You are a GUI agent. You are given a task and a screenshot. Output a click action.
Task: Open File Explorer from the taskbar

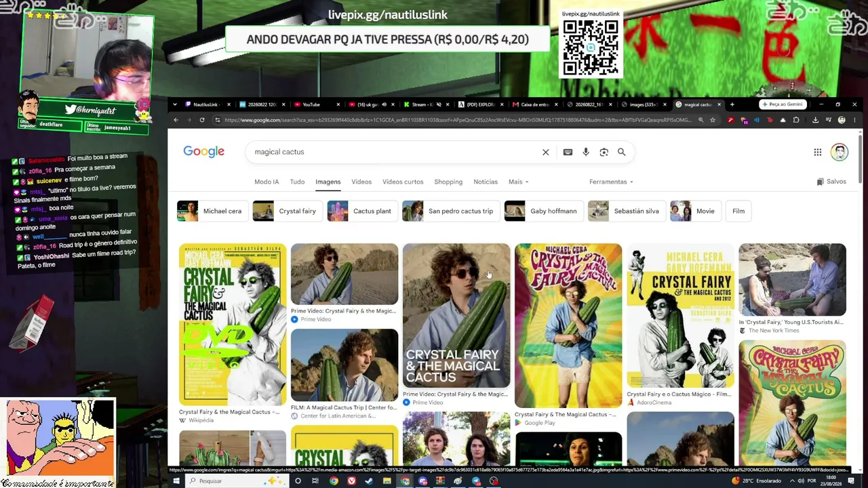click(x=387, y=481)
